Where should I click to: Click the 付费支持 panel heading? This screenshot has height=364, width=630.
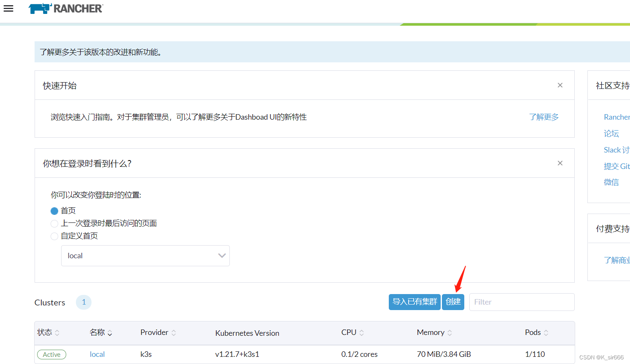point(613,229)
